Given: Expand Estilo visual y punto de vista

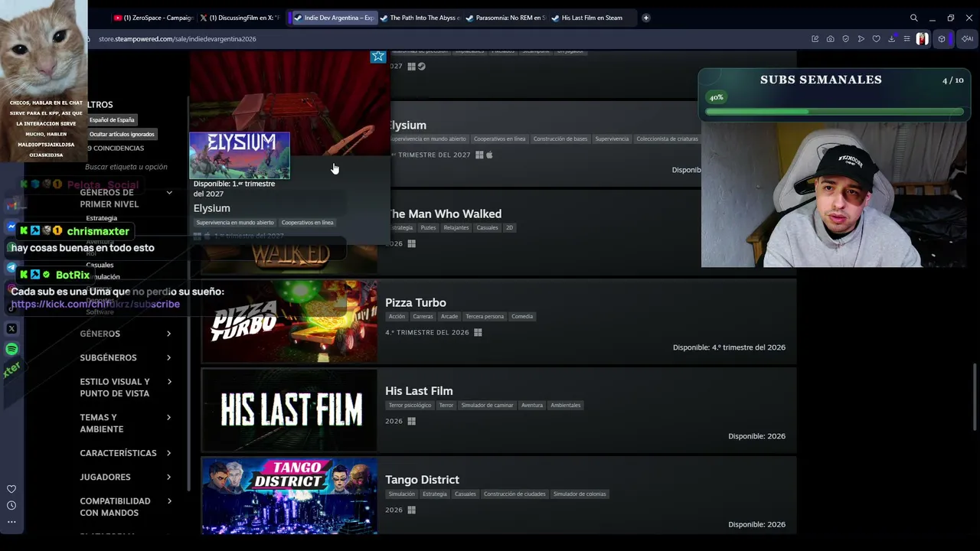Looking at the screenshot, I should pos(126,387).
